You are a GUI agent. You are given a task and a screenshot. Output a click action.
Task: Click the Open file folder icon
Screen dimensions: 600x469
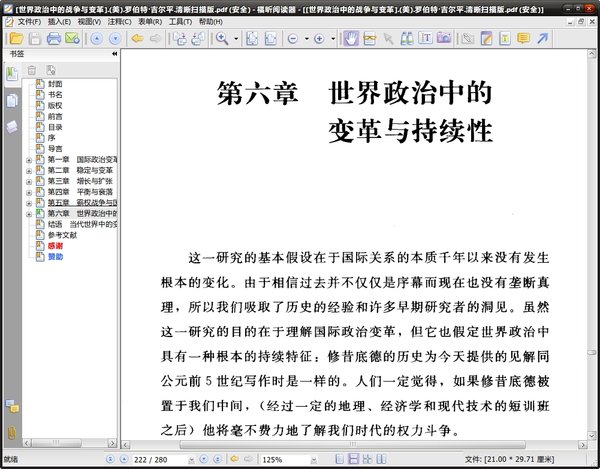coord(16,39)
